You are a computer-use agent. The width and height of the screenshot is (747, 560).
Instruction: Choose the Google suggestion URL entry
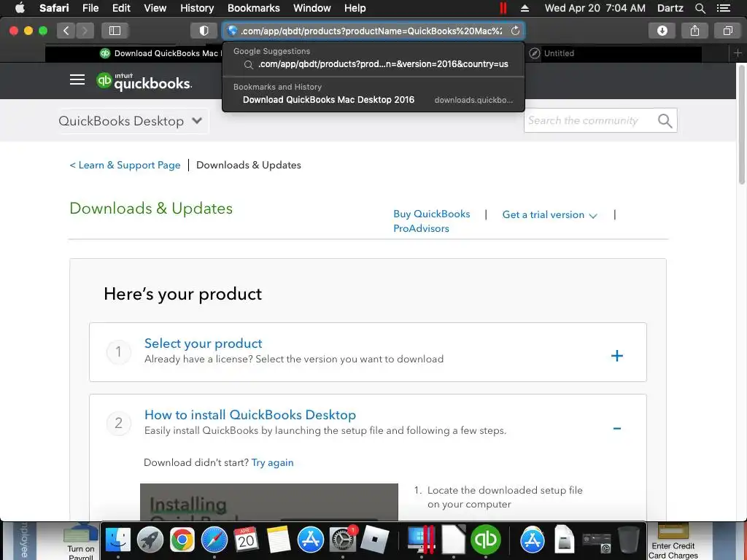(x=373, y=64)
